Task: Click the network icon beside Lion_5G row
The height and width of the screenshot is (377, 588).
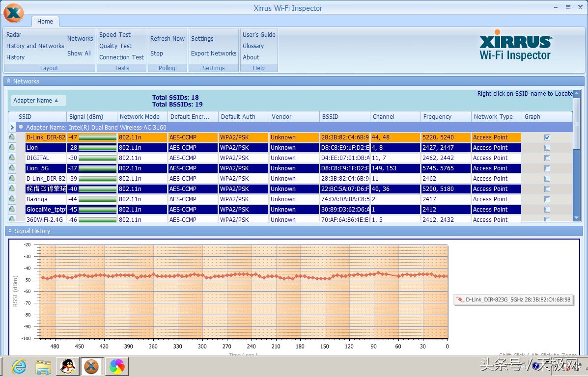Action: 12,168
